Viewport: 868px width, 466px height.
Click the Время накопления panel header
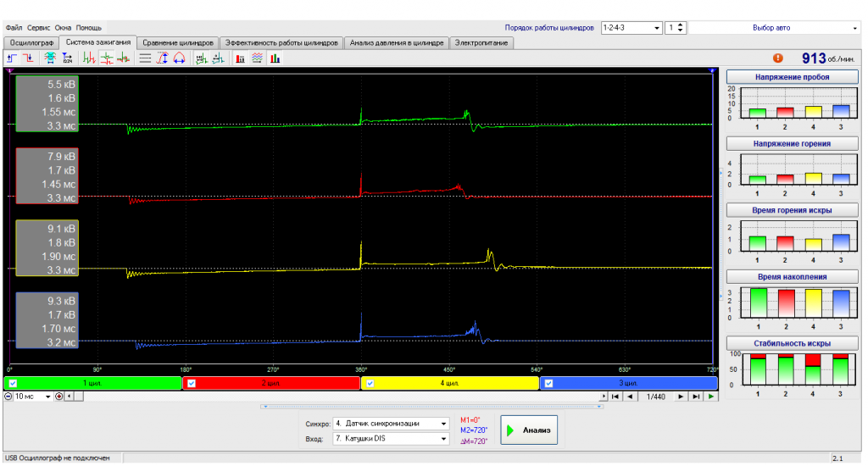[x=792, y=276]
